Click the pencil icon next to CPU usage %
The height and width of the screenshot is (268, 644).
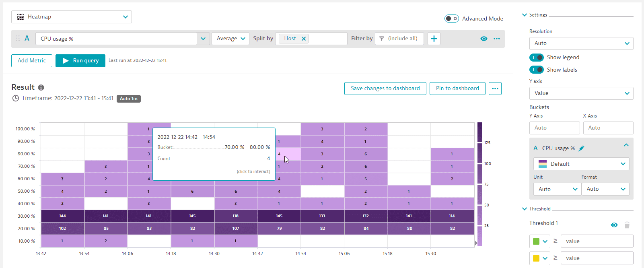581,148
